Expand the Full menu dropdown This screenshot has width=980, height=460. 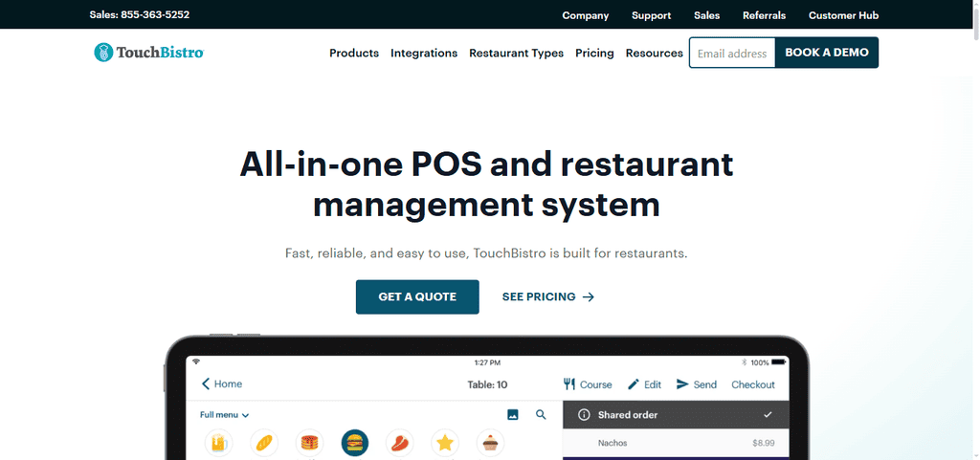coord(224,414)
